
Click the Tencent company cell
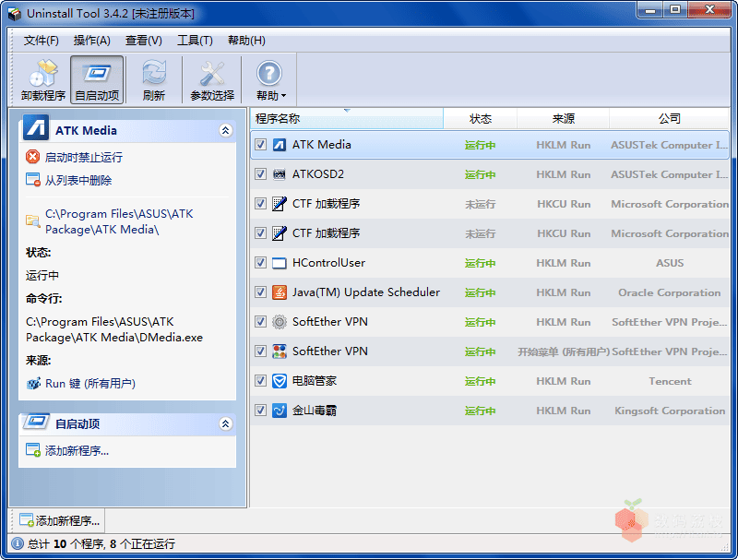pos(670,381)
